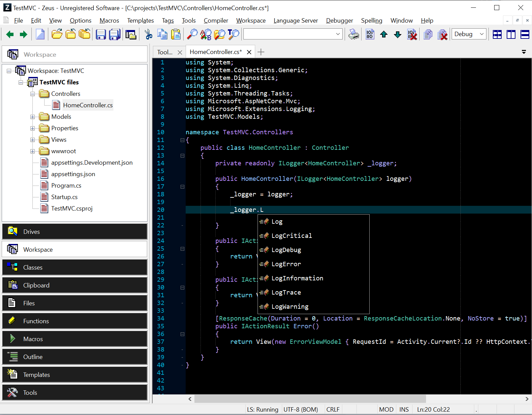
Task: Click the green back arrow toolbar icon
Action: (10, 34)
